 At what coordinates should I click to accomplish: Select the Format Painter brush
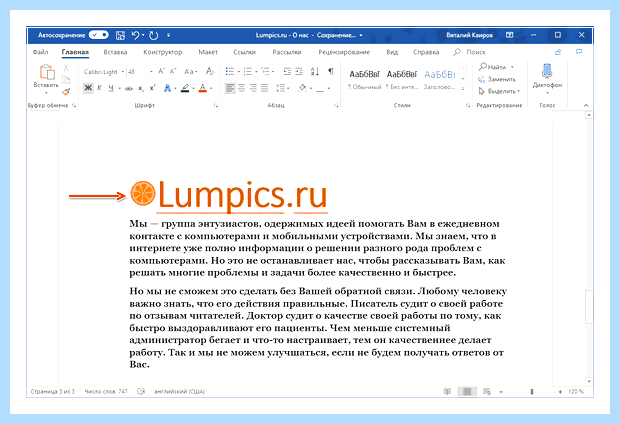[x=66, y=92]
